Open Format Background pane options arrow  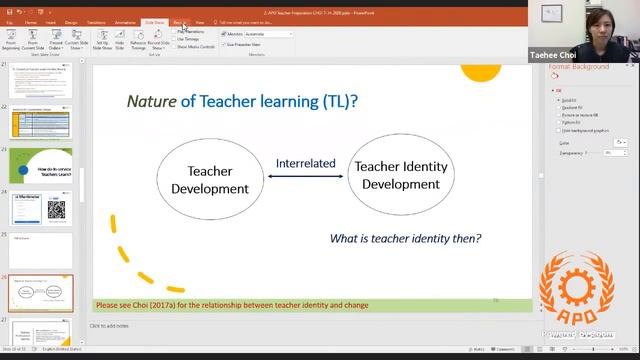pyautogui.click(x=627, y=66)
